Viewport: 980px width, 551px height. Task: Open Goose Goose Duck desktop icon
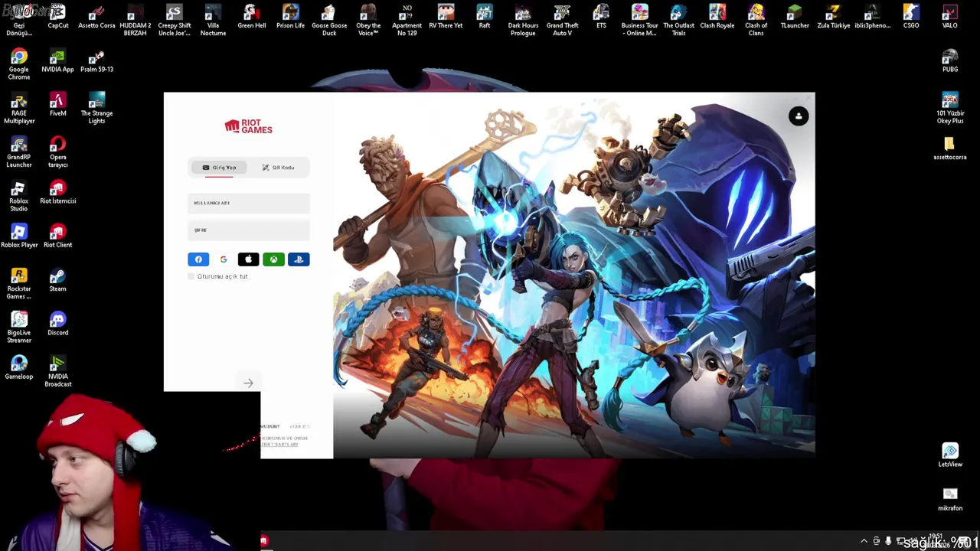329,20
